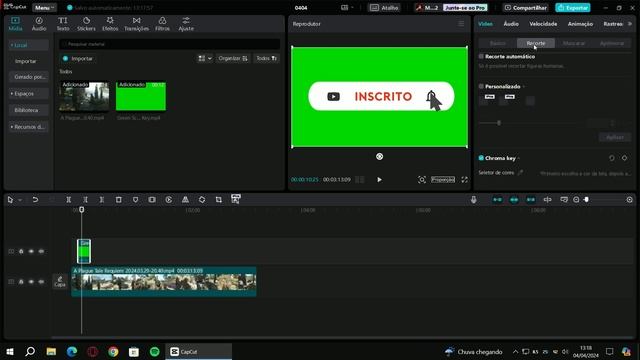The width and height of the screenshot is (640, 360).
Task: Click the Compartilhar button
Action: click(x=526, y=8)
